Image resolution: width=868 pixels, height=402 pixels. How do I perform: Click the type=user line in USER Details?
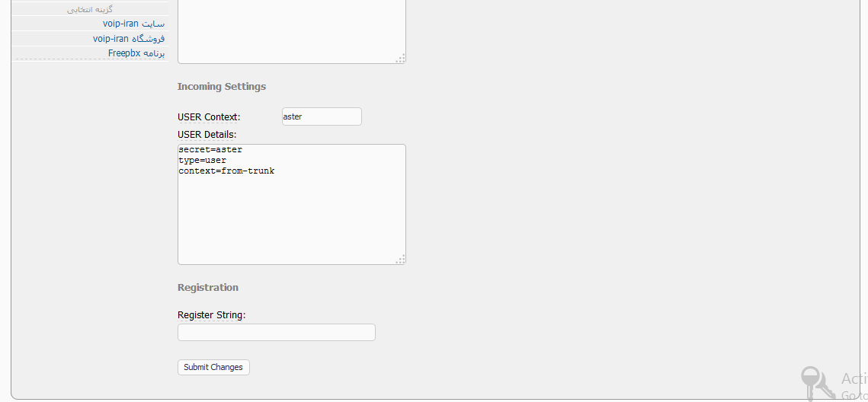203,161
